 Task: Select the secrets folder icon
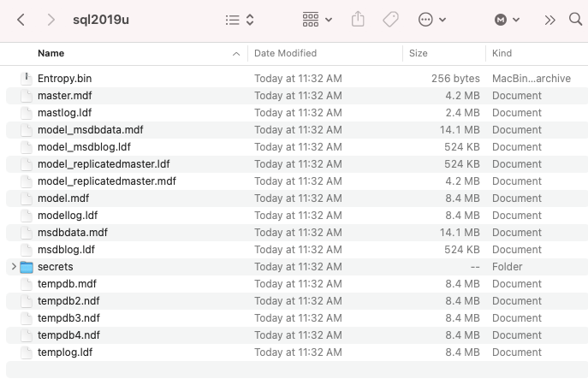click(x=27, y=267)
